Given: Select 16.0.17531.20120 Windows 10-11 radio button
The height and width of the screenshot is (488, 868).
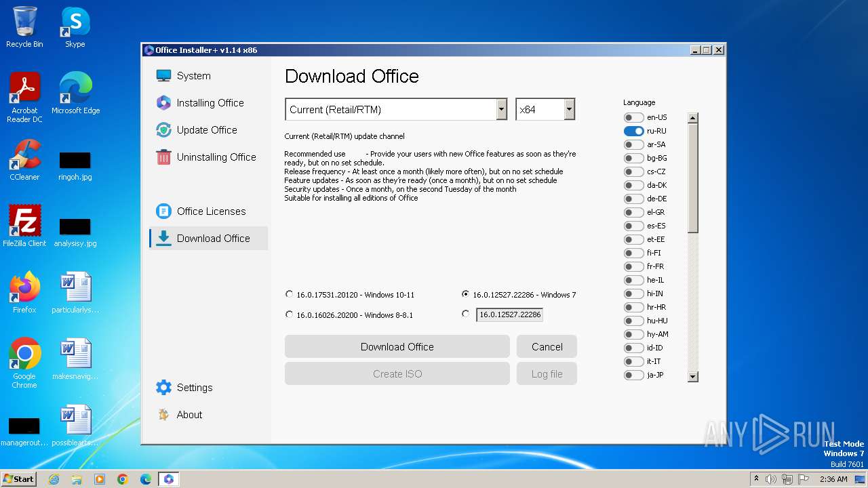Looking at the screenshot, I should tap(290, 294).
